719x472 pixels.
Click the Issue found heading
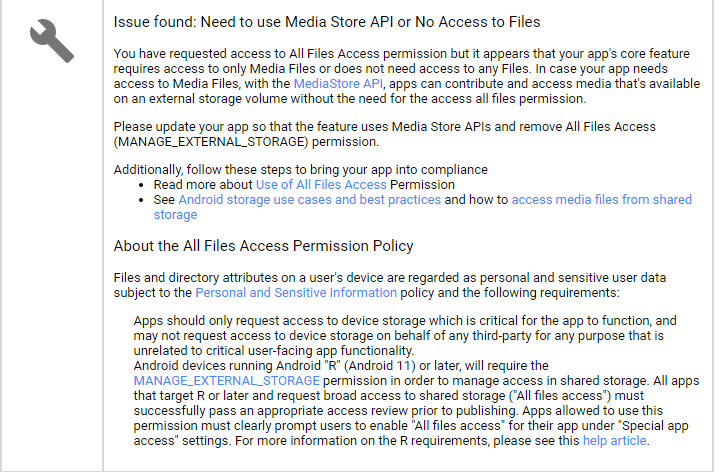pyautogui.click(x=327, y=22)
